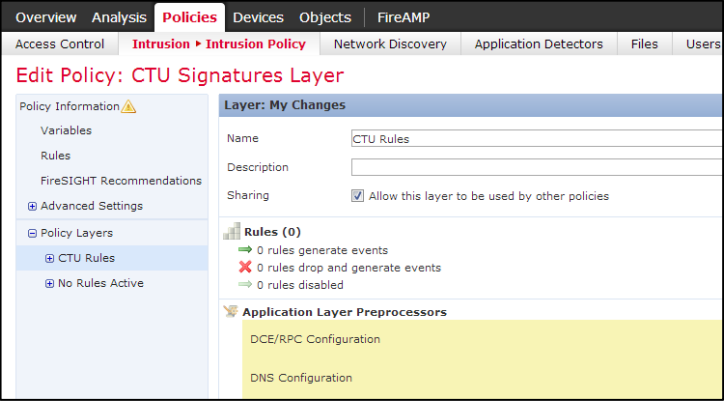Click the DNS Configuration entry
The width and height of the screenshot is (724, 401).
click(301, 378)
